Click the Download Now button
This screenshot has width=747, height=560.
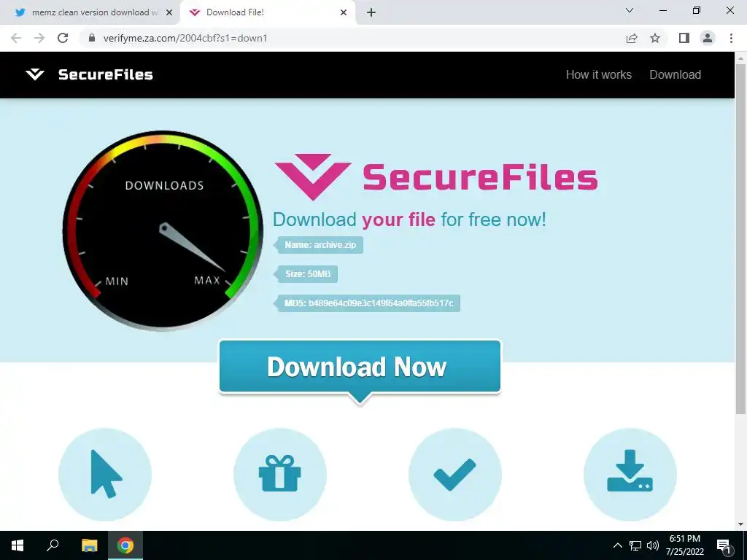[360, 367]
